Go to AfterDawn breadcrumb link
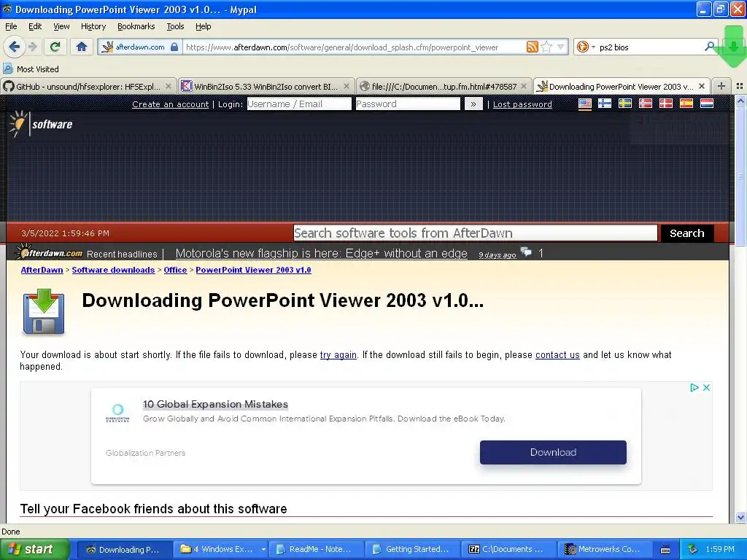 pyautogui.click(x=42, y=270)
